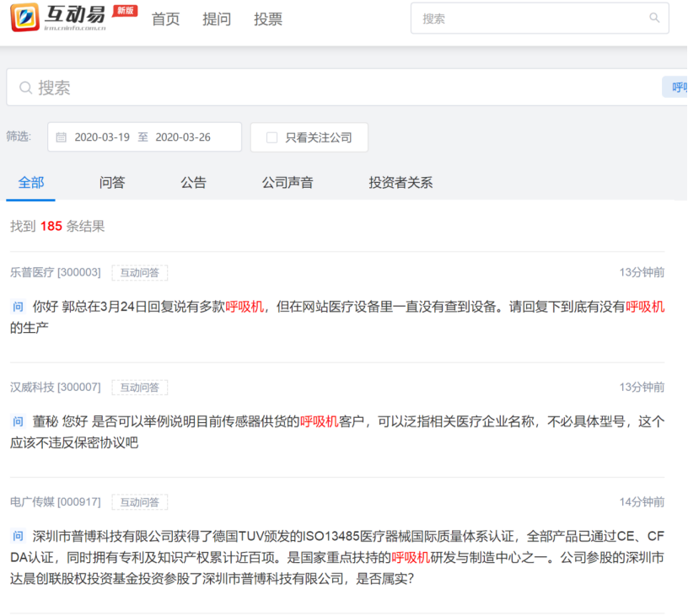Enable the 只看关注公司 checkbox
Viewport: 688px width, 616px height.
(272, 137)
